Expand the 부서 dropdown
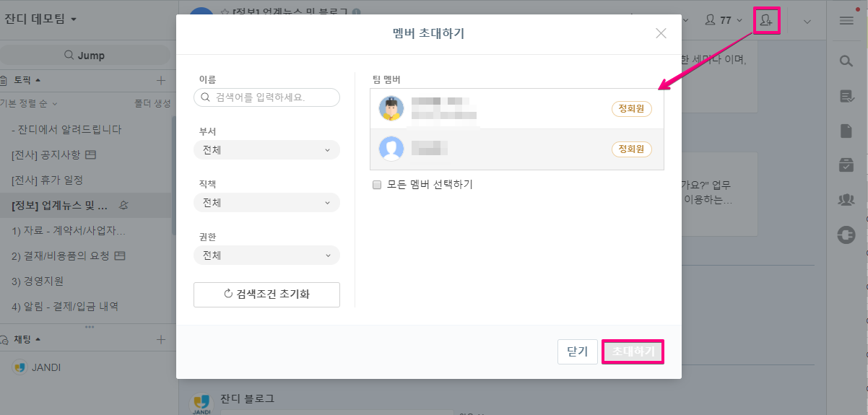The width and height of the screenshot is (868, 415). [x=266, y=150]
